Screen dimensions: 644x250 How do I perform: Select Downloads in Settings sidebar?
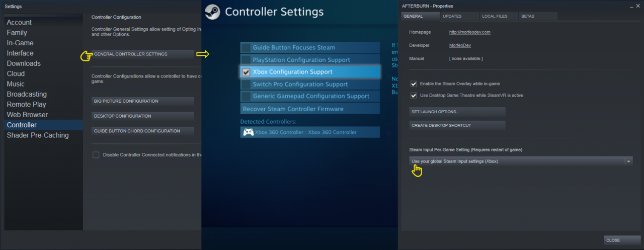pyautogui.click(x=24, y=63)
